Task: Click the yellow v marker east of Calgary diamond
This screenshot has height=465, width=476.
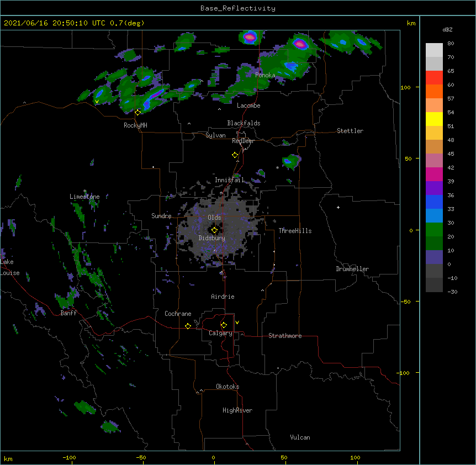Action: 237,323
